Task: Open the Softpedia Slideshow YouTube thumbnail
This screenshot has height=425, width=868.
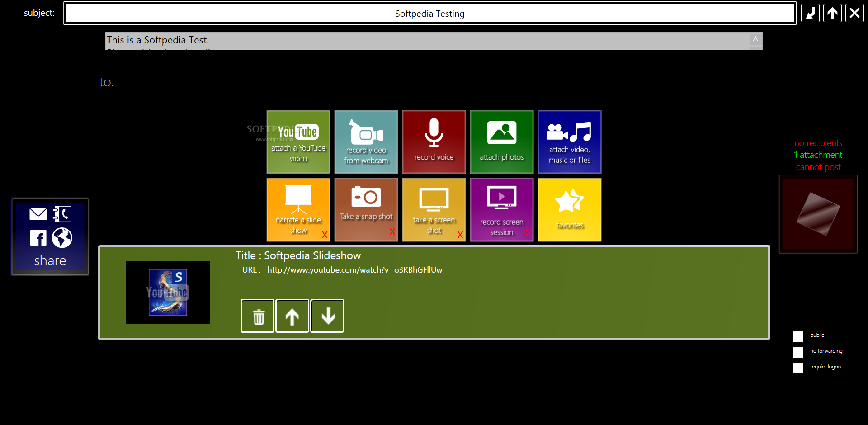Action: [x=168, y=293]
